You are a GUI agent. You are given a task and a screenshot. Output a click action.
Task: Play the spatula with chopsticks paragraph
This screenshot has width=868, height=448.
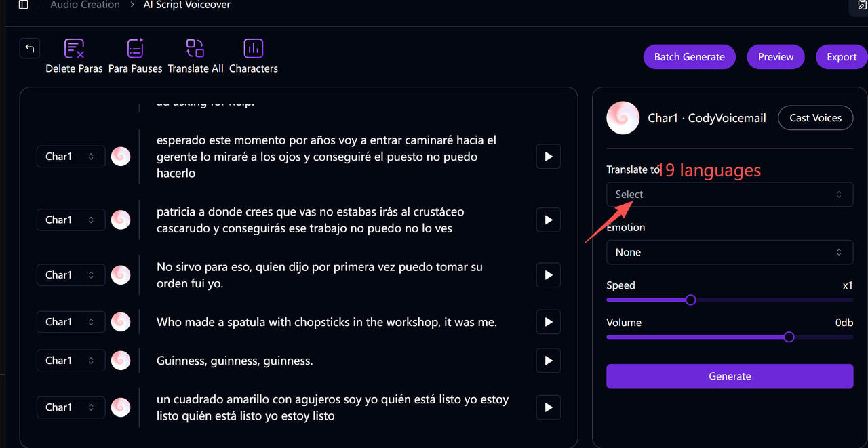pos(548,322)
